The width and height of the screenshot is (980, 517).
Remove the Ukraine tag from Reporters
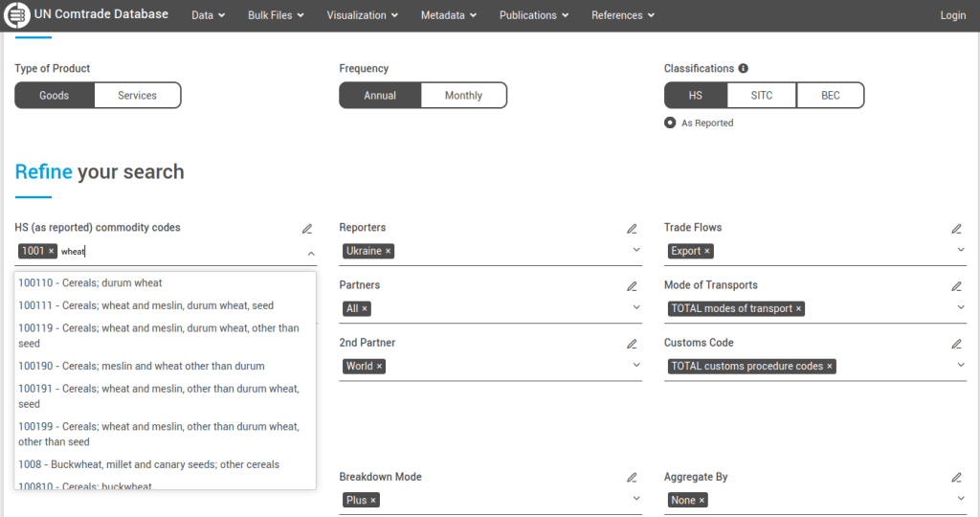click(388, 252)
